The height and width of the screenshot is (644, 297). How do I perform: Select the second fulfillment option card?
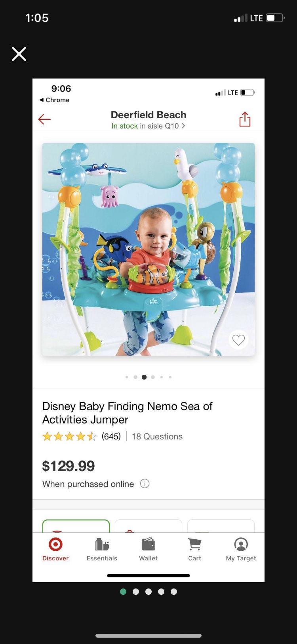click(x=148, y=526)
